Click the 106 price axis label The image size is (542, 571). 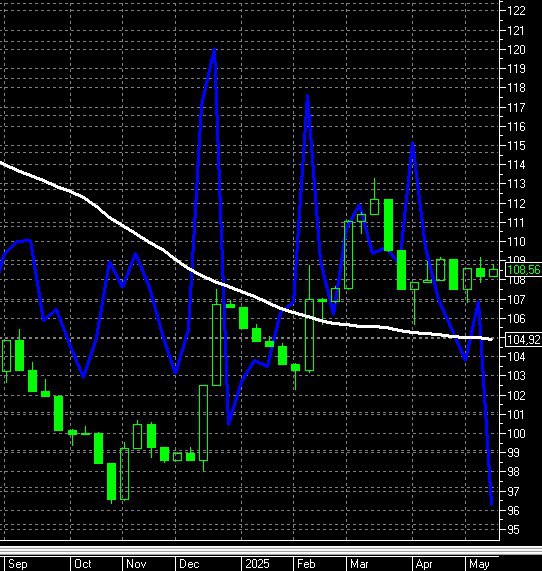coord(516,319)
